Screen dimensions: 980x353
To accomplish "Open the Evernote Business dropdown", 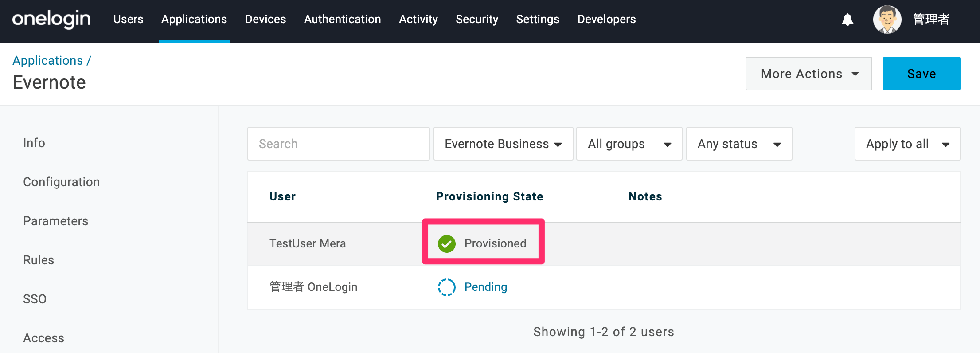I will click(503, 144).
